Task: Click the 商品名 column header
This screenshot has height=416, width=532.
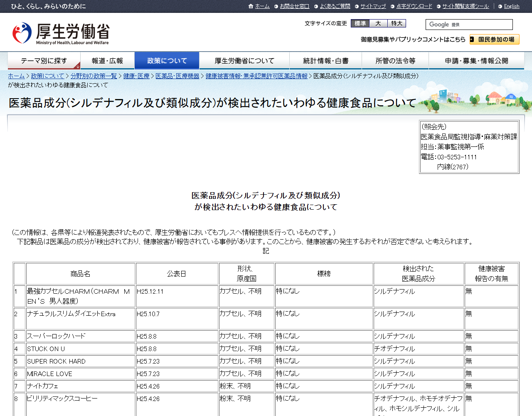Action: point(81,274)
